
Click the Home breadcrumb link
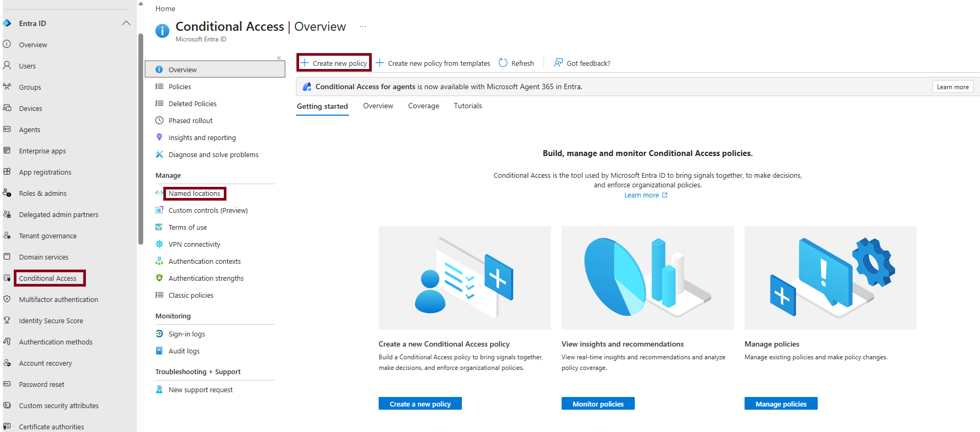coord(165,8)
